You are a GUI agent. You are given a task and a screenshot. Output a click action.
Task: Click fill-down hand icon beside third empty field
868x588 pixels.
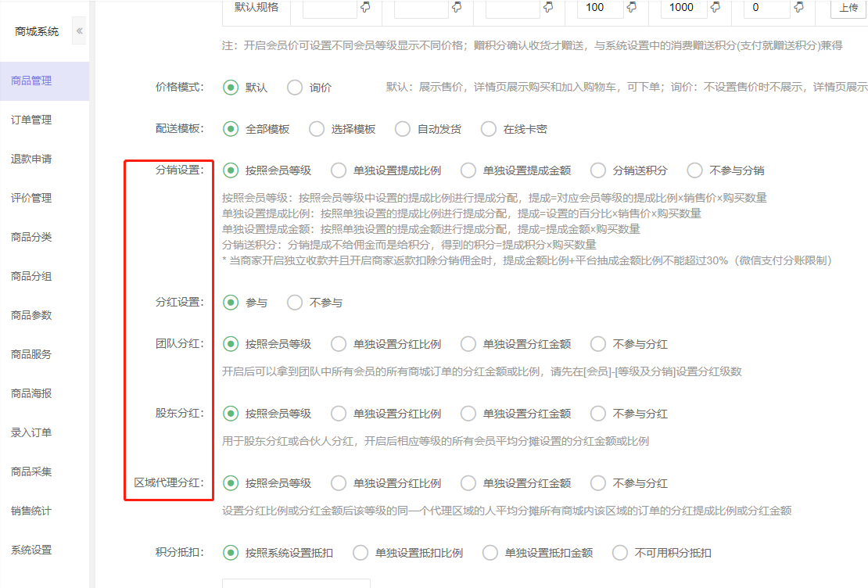point(547,7)
